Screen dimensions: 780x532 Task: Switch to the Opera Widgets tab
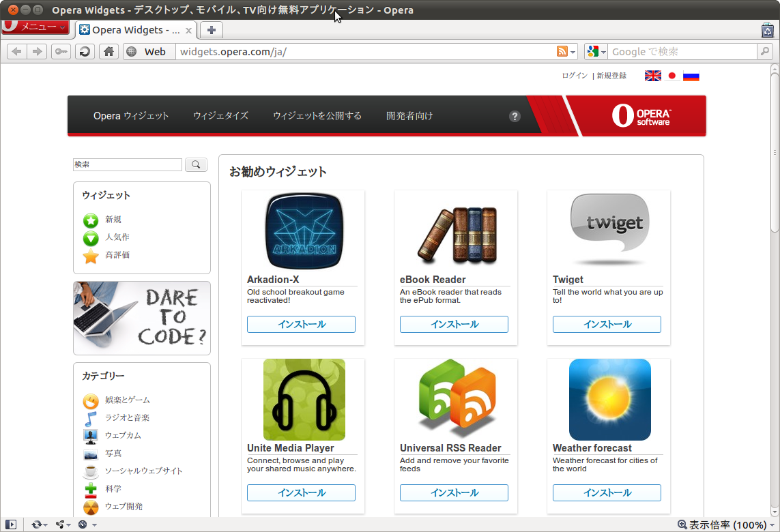click(x=135, y=30)
